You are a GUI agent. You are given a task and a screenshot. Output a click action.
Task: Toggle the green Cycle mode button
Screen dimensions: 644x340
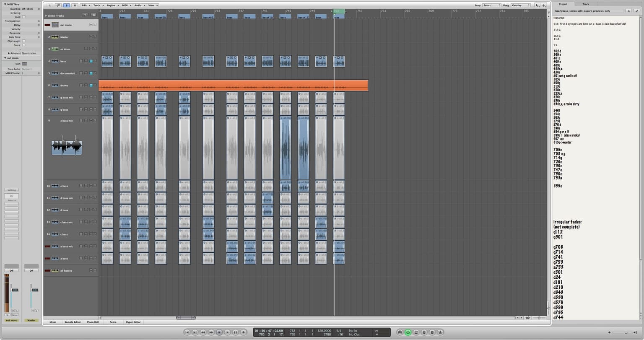coord(408,332)
